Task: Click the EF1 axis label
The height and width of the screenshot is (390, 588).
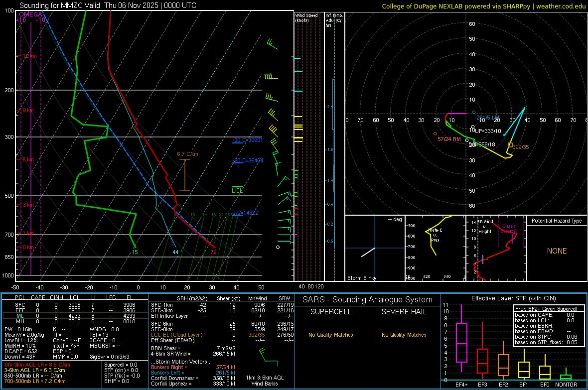Action: (x=524, y=385)
